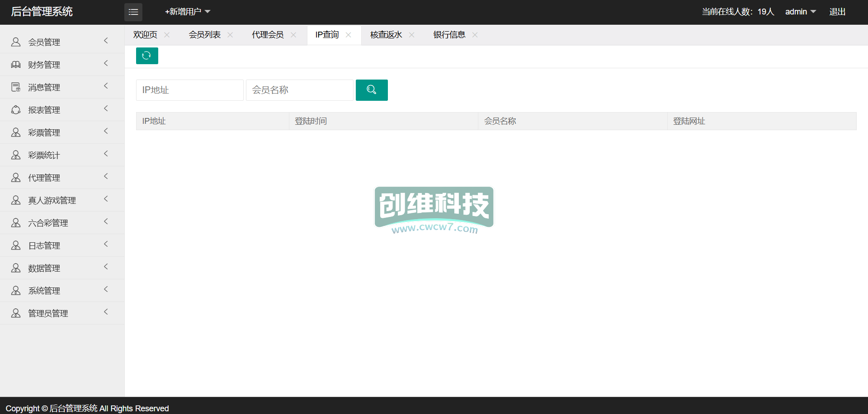Screen dimensions: 868x414
Task: Open the 财务管理 menu label
Action: point(44,65)
